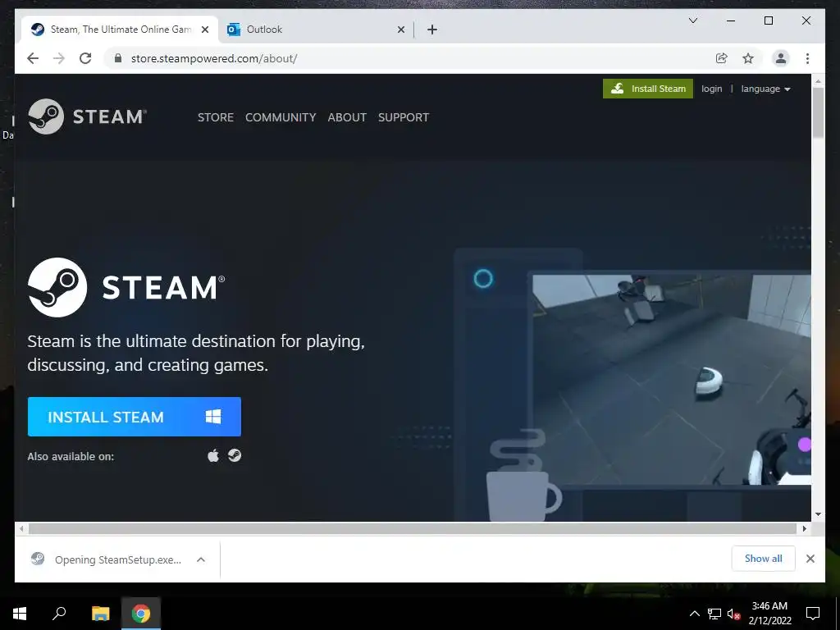Click the Chrome back arrow
840x630 pixels.
pos(33,58)
